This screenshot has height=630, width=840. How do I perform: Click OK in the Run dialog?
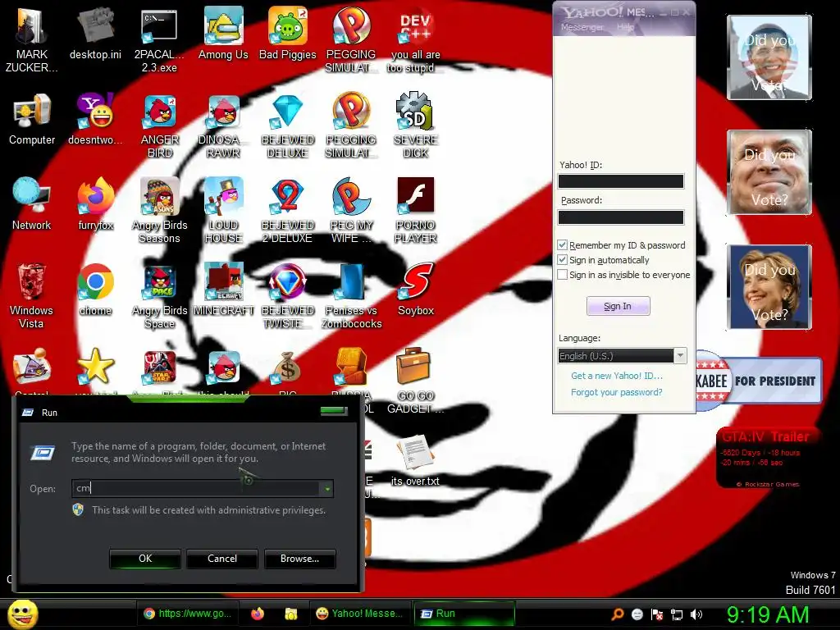(145, 558)
